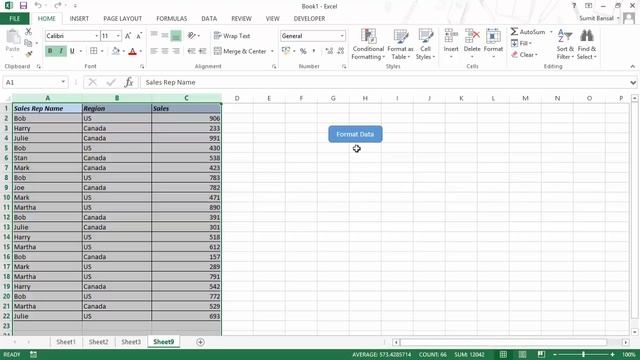
Task: Click the Redo arrow icon
Action: pyautogui.click(x=58, y=6)
